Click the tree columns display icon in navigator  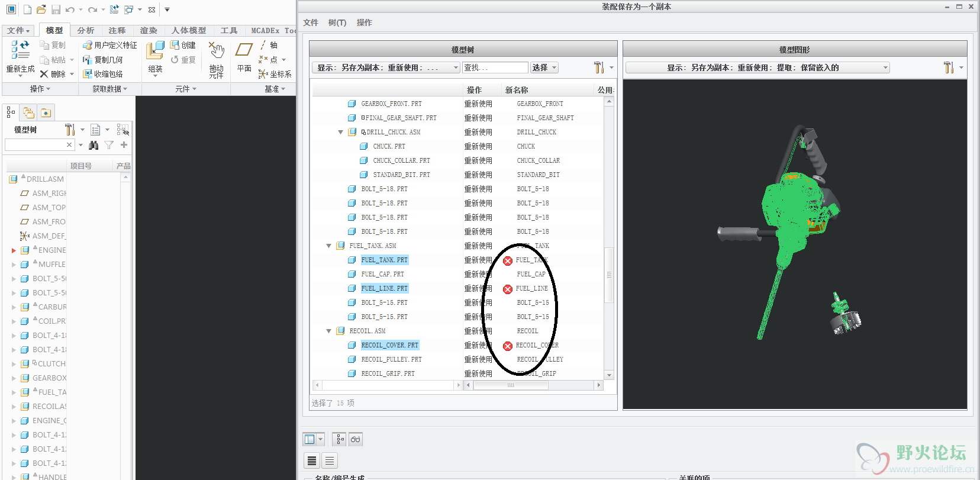[x=95, y=130]
